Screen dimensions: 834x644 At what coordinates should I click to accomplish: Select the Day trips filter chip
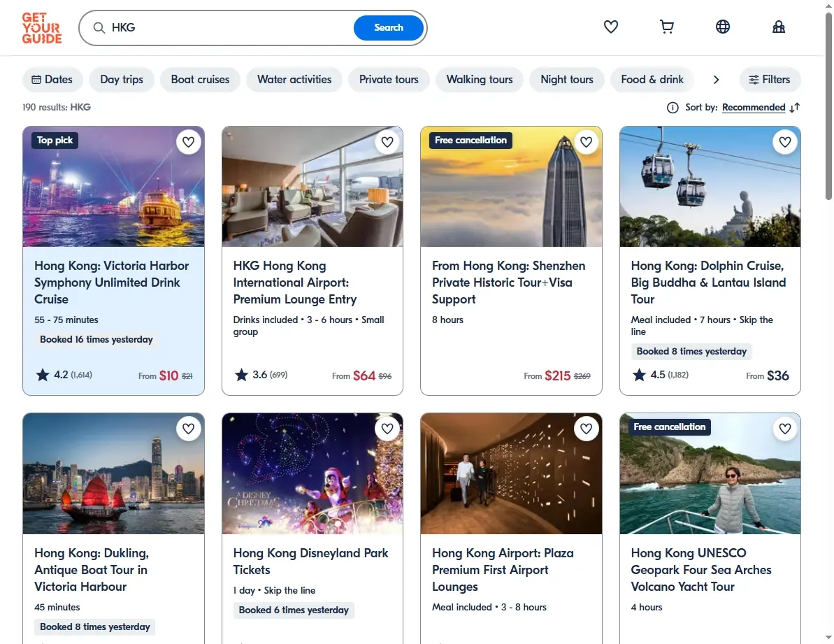coord(122,80)
